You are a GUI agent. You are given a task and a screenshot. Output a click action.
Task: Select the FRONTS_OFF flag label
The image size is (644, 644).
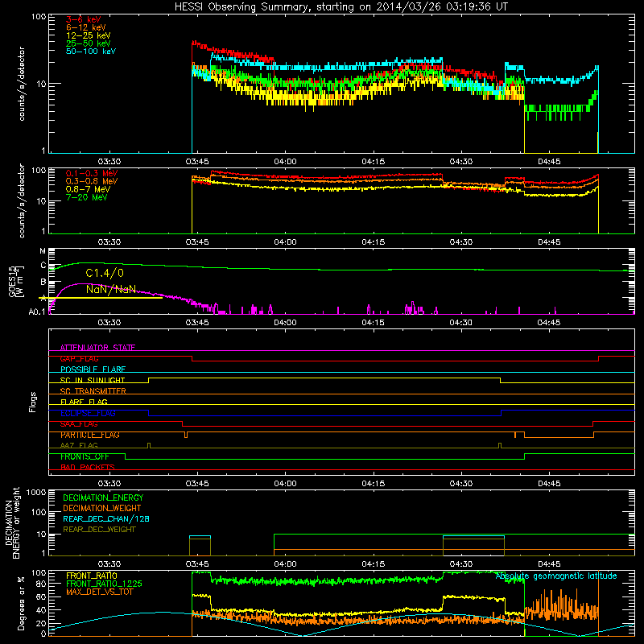[85, 456]
